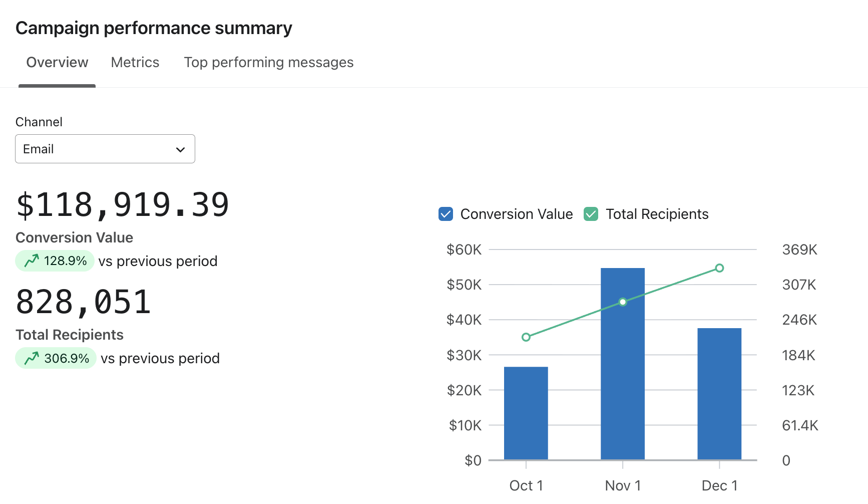This screenshot has height=504, width=868.
Task: Switch to the Metrics tab
Action: [x=135, y=62]
